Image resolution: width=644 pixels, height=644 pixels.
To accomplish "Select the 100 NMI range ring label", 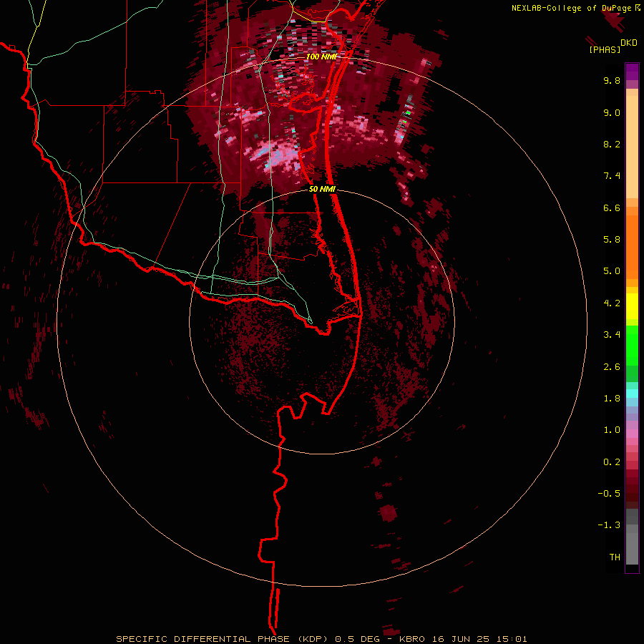I will (321, 57).
